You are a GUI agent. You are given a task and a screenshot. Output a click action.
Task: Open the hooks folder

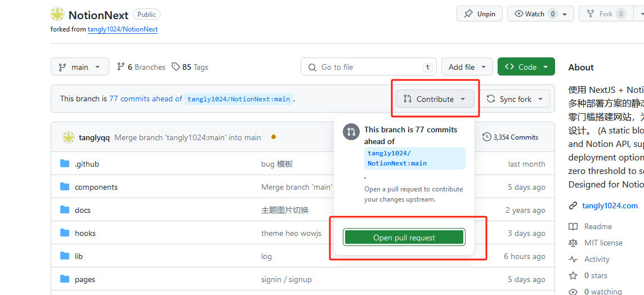[85, 233]
